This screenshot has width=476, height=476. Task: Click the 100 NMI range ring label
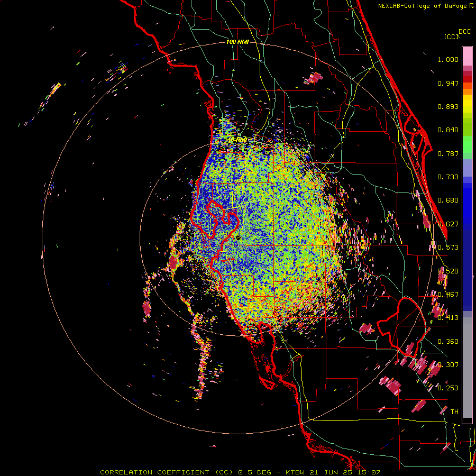click(237, 42)
